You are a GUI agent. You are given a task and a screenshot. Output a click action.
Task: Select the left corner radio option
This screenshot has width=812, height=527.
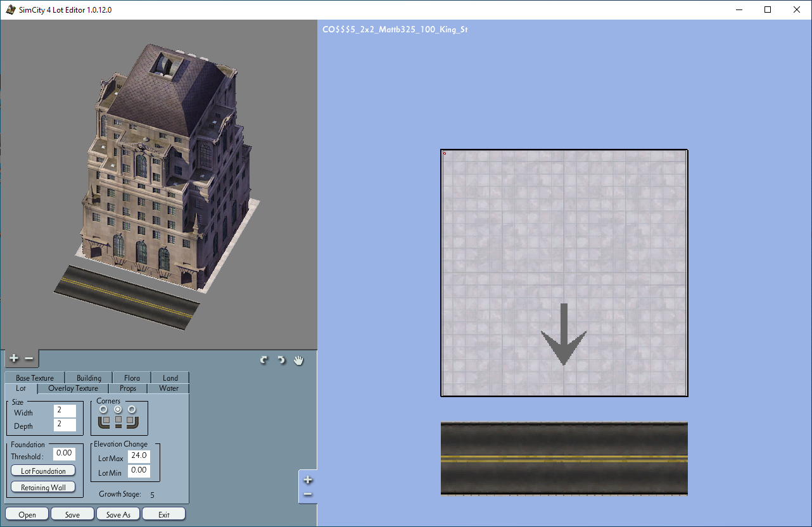[103, 409]
